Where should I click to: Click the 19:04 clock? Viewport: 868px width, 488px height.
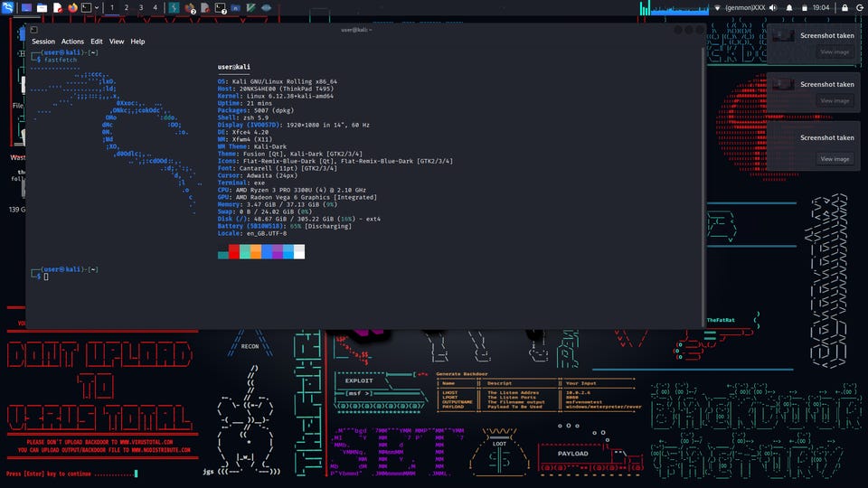821,8
